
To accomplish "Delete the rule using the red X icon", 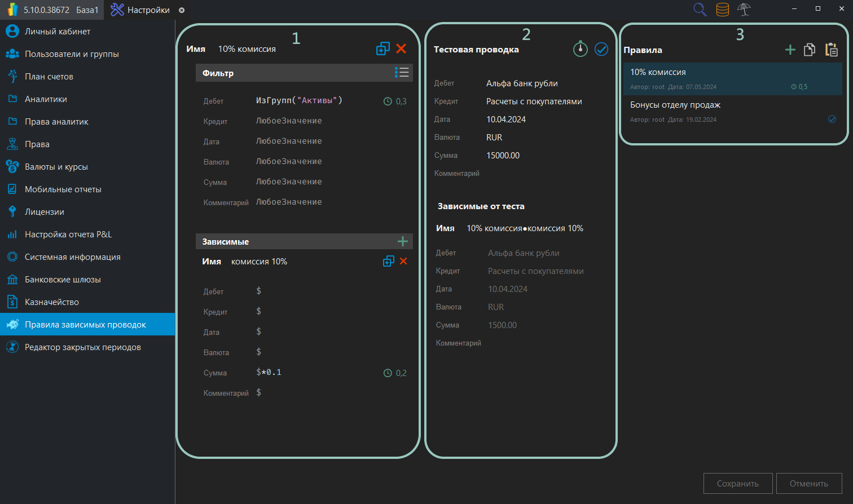I will [x=401, y=48].
